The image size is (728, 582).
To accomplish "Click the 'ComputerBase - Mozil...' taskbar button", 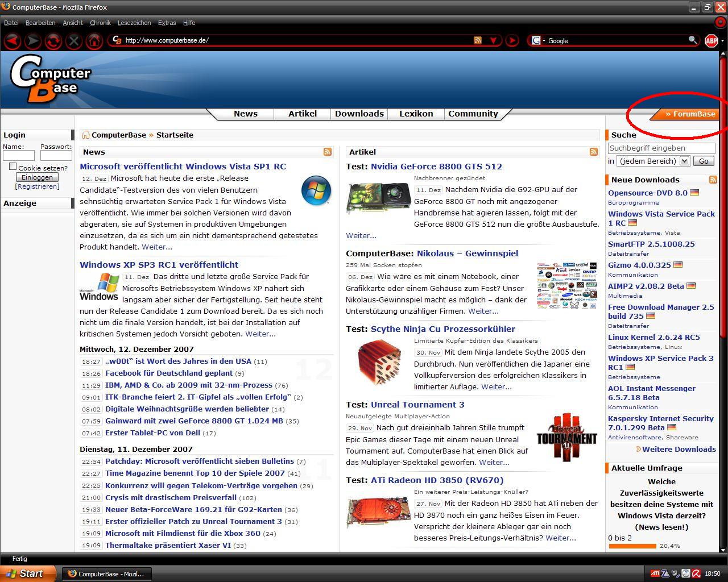I will click(107, 573).
